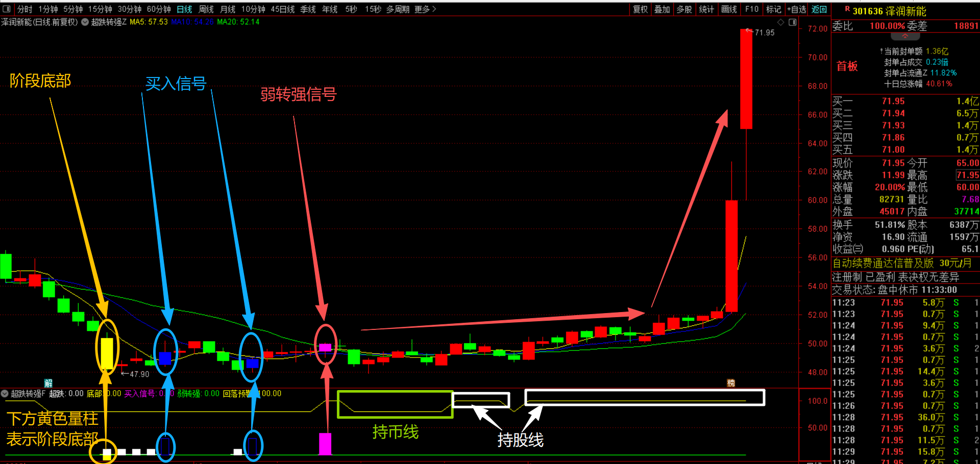Click the 买二 price 71.94
This screenshot has height=464, width=980.
[x=893, y=113]
